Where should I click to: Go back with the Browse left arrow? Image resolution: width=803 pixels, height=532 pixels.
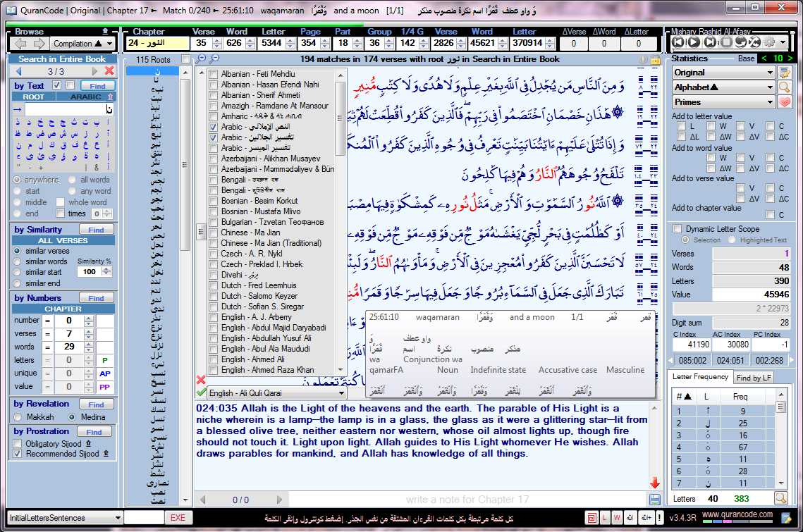(21, 44)
